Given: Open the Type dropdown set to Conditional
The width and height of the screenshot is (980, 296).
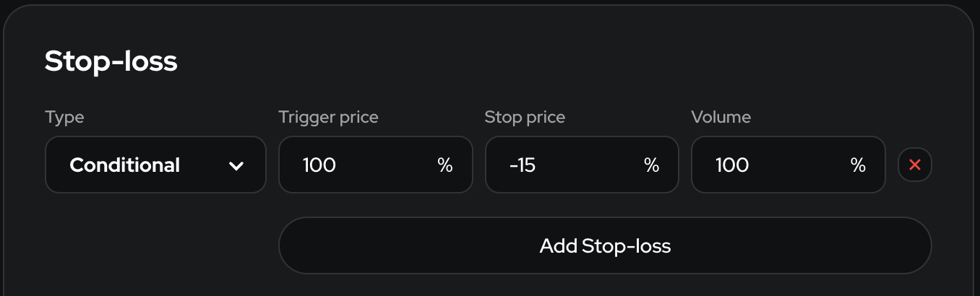Looking at the screenshot, I should coord(155,165).
